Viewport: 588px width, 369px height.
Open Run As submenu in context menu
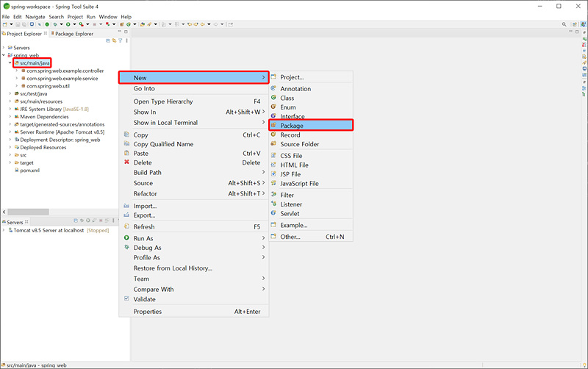pyautogui.click(x=193, y=238)
